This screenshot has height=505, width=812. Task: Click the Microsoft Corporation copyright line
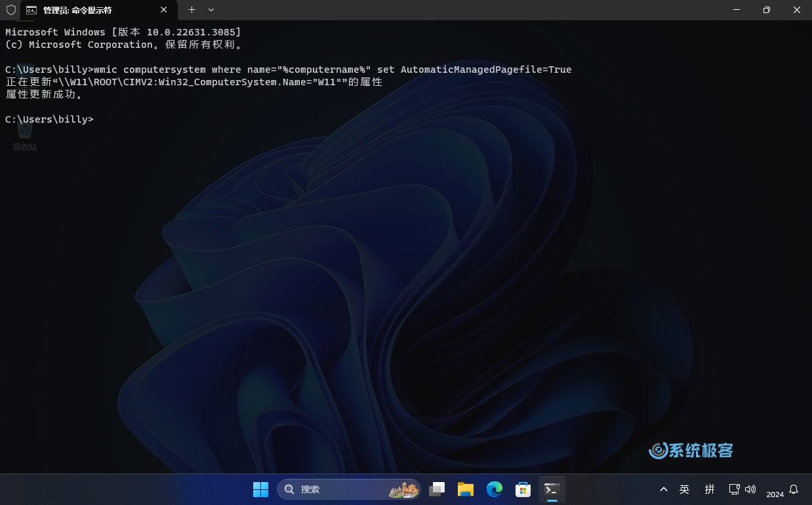coord(126,45)
